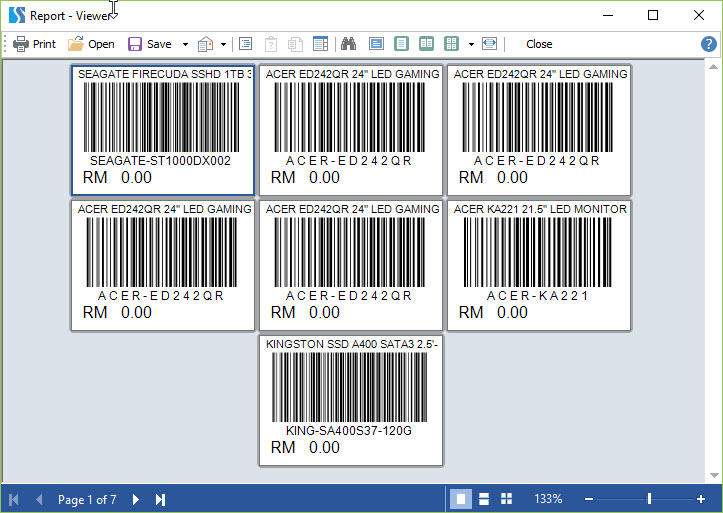Expand the multiple pages dropdown arrow
Viewport: 723px width, 513px height.
coord(471,45)
